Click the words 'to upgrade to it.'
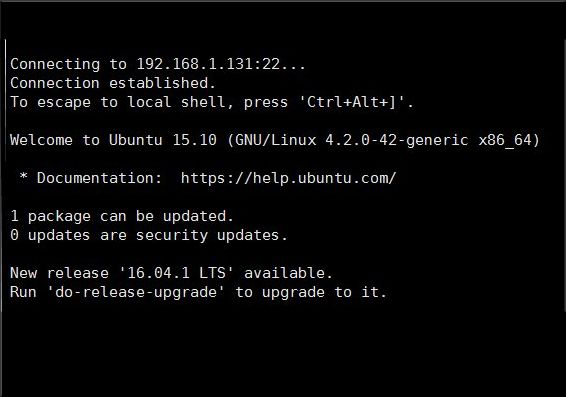Image resolution: width=566 pixels, height=397 pixels. point(311,292)
